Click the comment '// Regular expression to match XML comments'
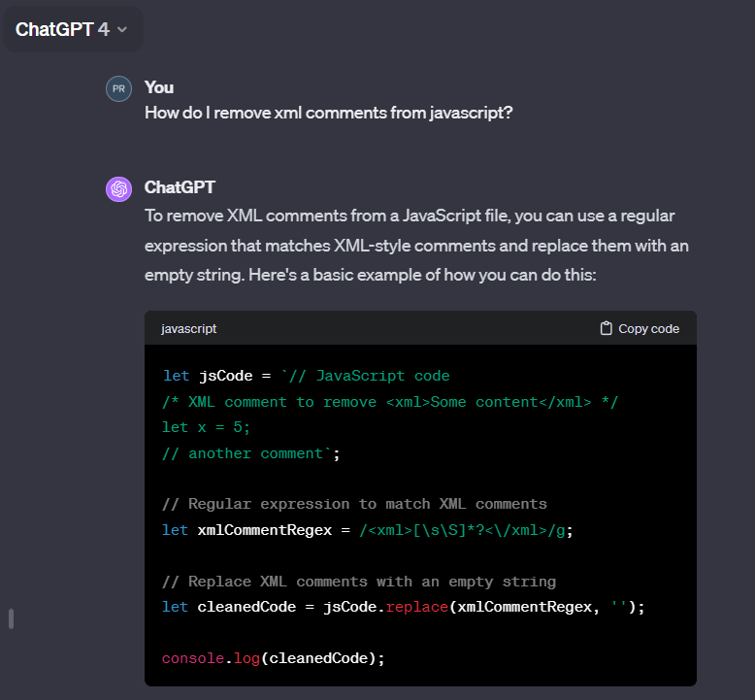 tap(355, 504)
